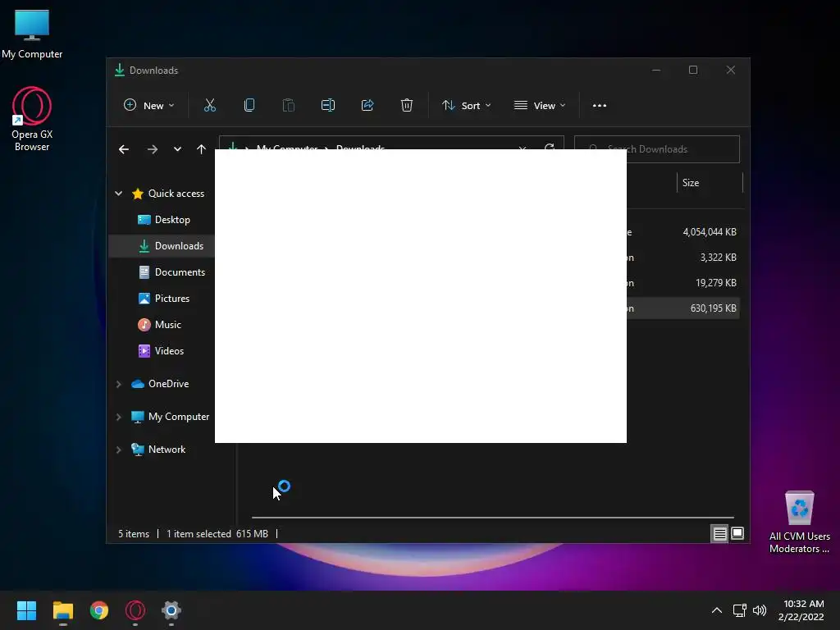Click the Cut scissors icon

(209, 106)
